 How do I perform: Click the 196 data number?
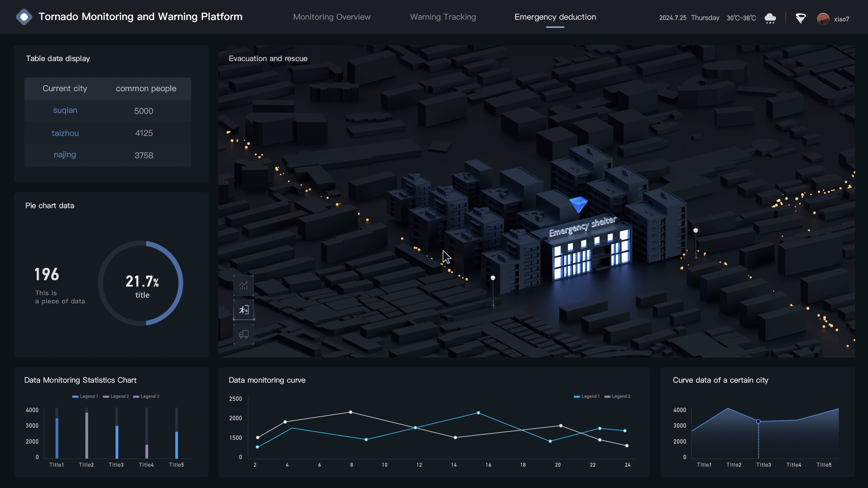(47, 274)
